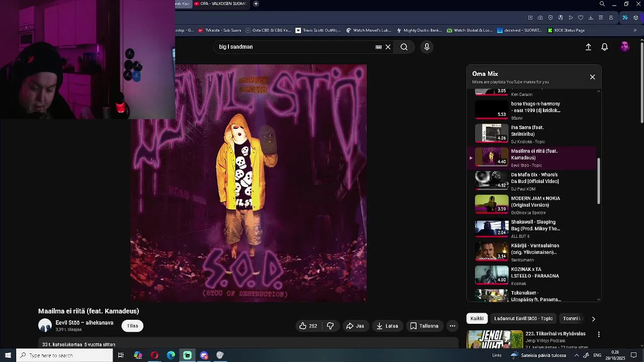Switch to the "OPA - VALKOISEN SUOME" browser tab
This screenshot has width=644, height=362.
[x=220, y=4]
